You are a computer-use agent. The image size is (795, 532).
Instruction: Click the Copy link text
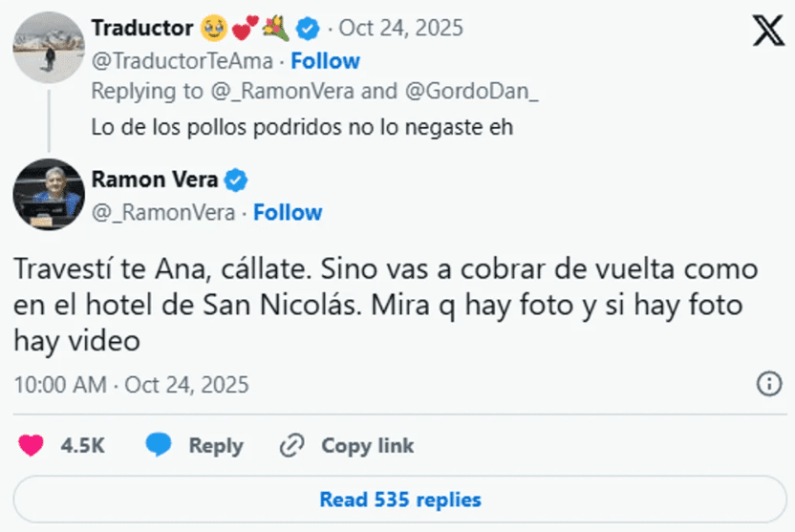click(x=367, y=445)
